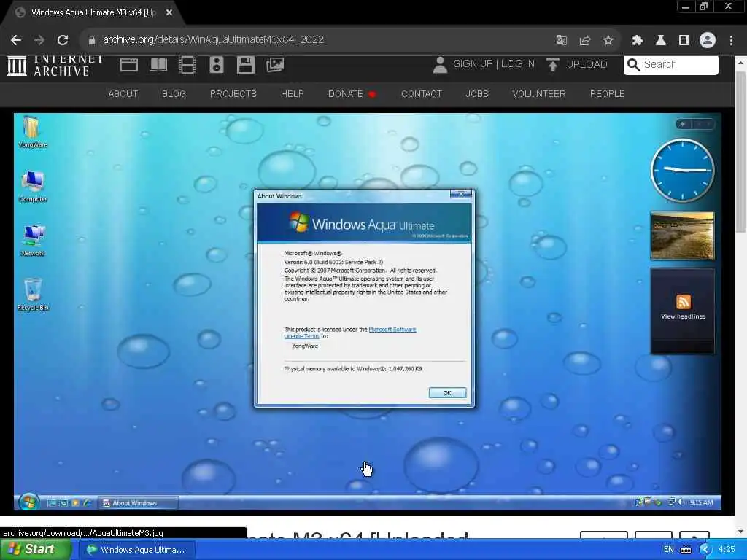Screen dimensions: 747x560
Task: Open the Chrome three-dot menu
Action: pos(731,40)
